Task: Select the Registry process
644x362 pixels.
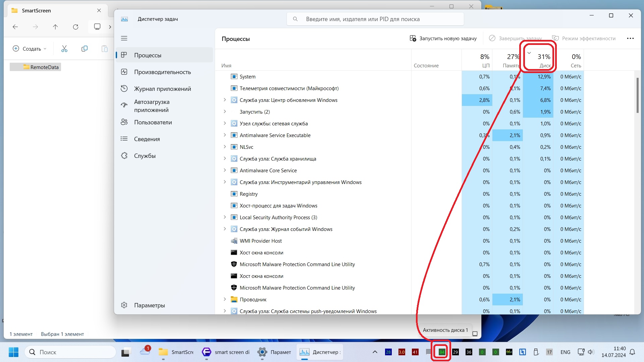Action: coord(399,194)
